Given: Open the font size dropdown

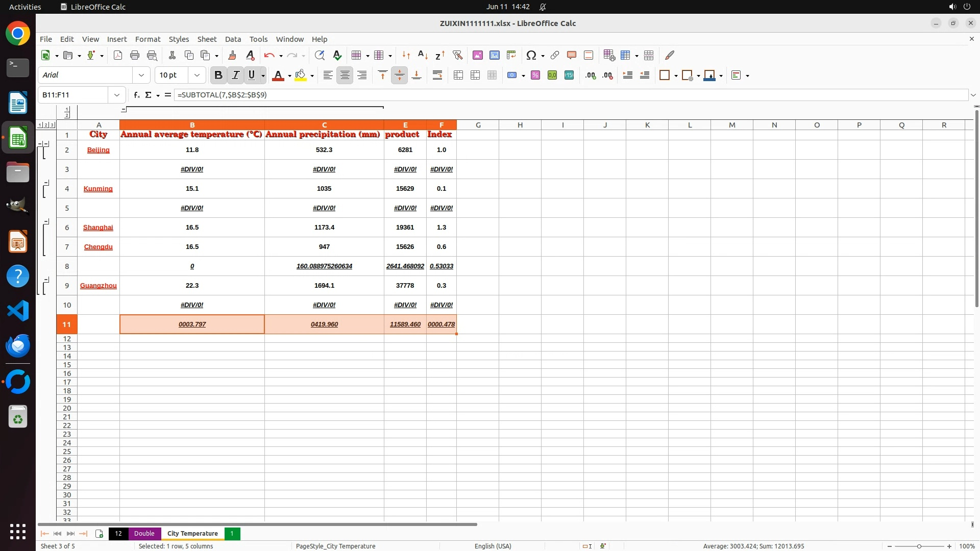Looking at the screenshot, I should [197, 76].
